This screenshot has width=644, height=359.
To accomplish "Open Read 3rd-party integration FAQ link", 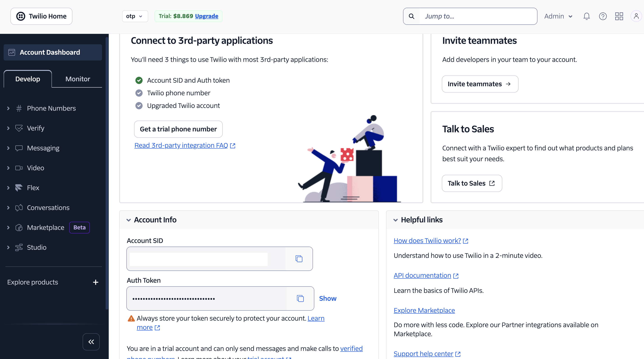I will (185, 145).
